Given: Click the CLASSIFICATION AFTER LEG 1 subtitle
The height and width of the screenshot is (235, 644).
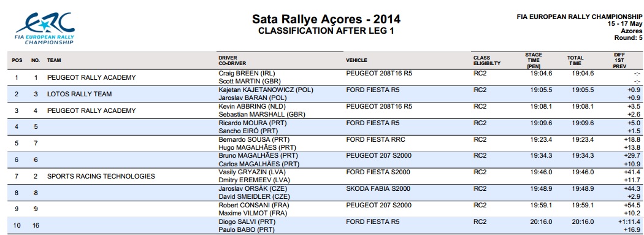Looking at the screenshot, I should click(326, 31).
